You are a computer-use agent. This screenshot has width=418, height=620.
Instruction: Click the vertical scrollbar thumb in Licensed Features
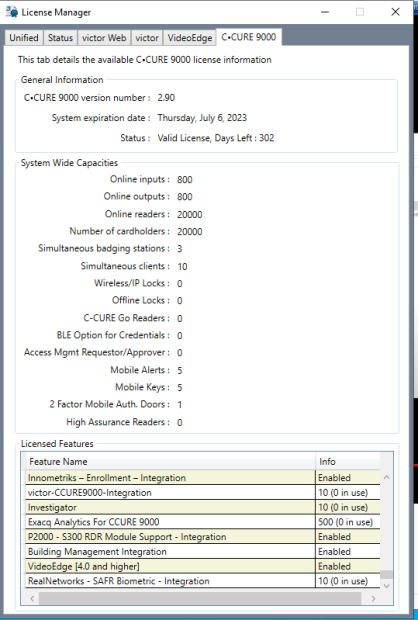point(387,575)
